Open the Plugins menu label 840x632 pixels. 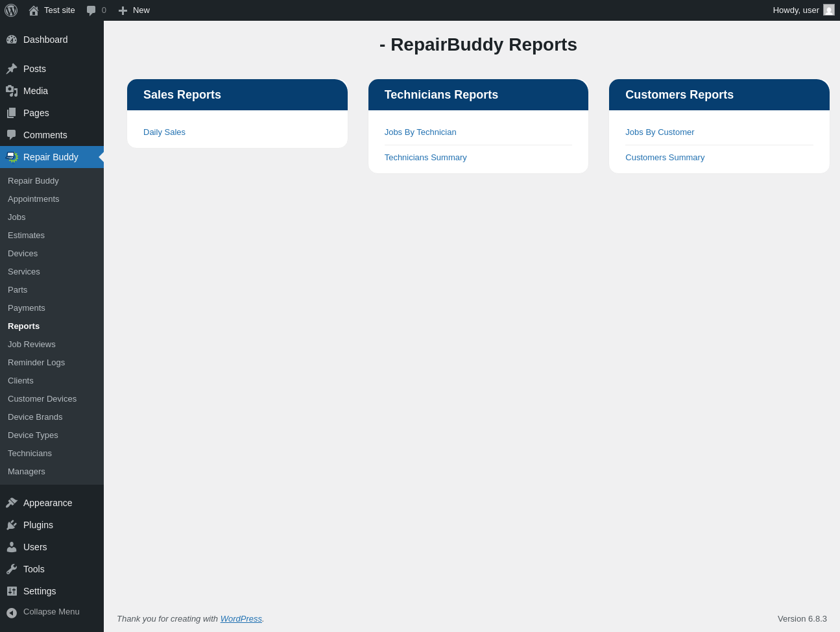[x=38, y=525]
